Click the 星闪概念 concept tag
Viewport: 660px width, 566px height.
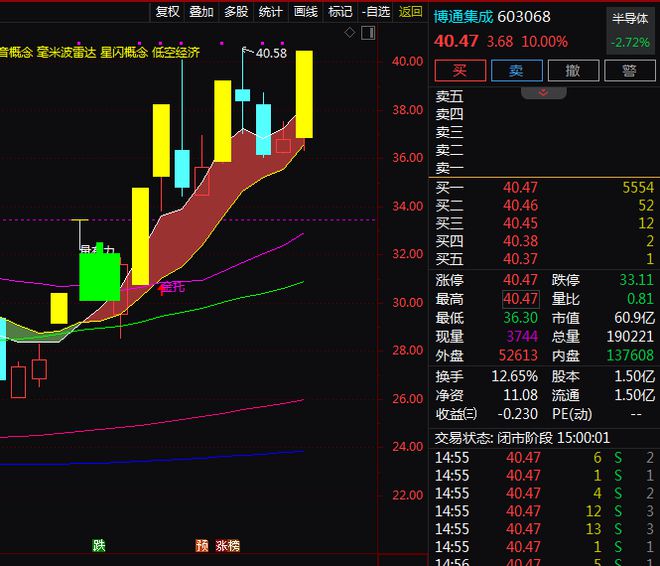(124, 53)
